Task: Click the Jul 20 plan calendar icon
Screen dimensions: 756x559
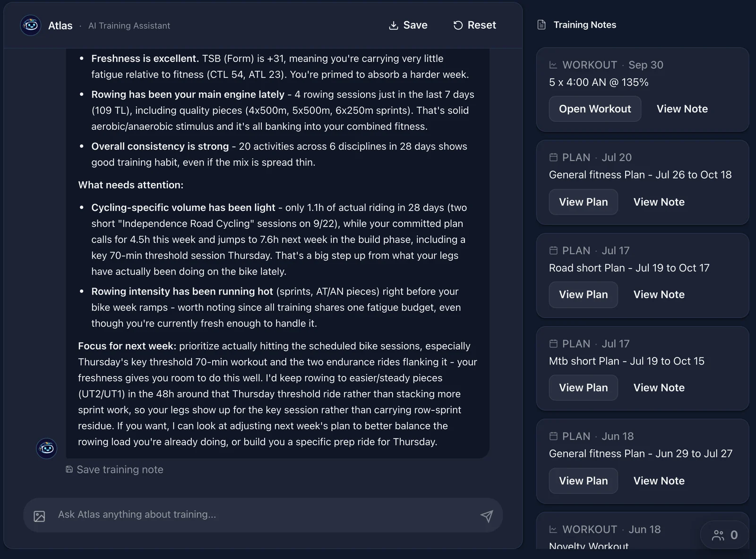Action: click(553, 157)
